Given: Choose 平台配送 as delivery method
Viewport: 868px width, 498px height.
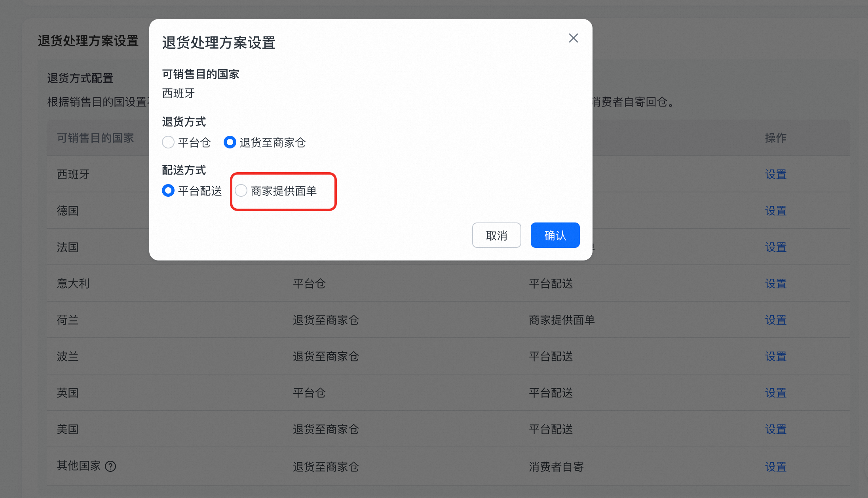Looking at the screenshot, I should 168,190.
